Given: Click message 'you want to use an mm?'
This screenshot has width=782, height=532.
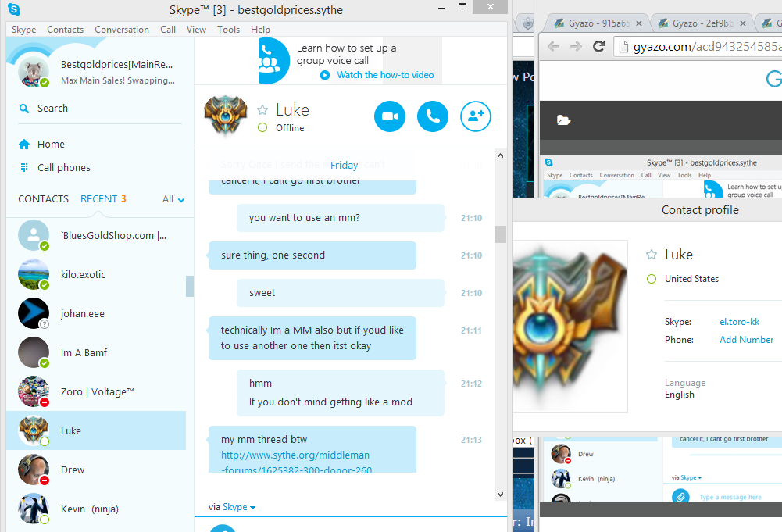Looking at the screenshot, I should click(340, 218).
